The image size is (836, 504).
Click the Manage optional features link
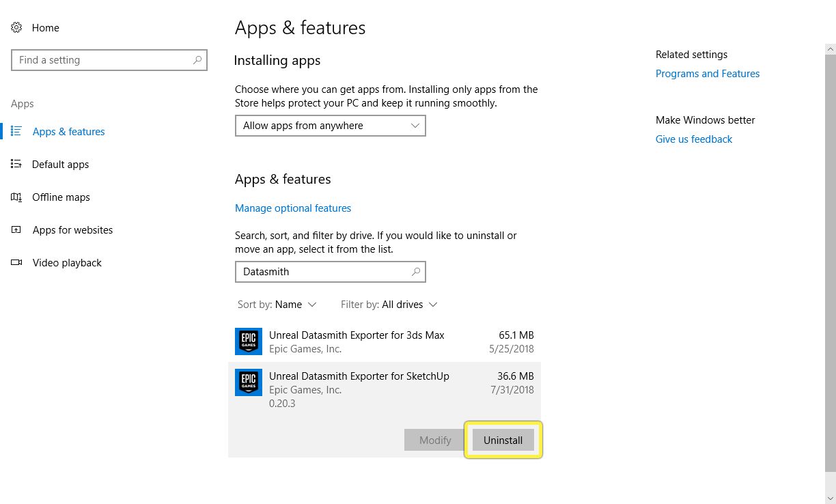pos(293,208)
